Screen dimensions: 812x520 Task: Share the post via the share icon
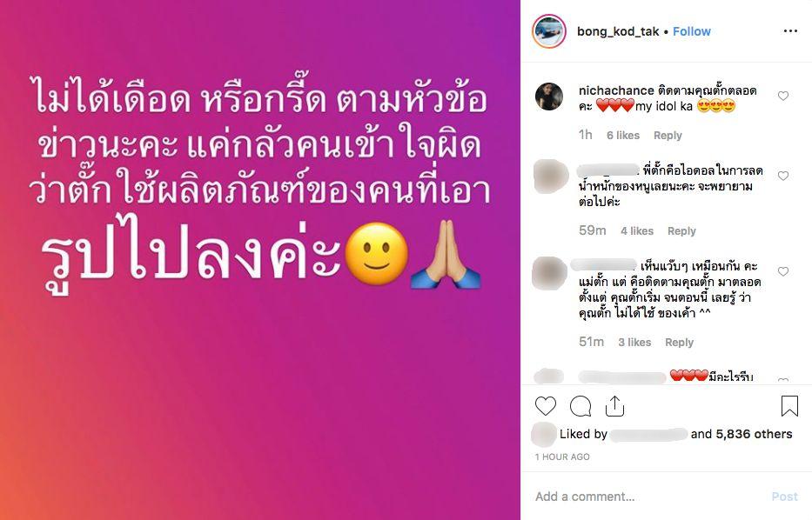point(614,406)
